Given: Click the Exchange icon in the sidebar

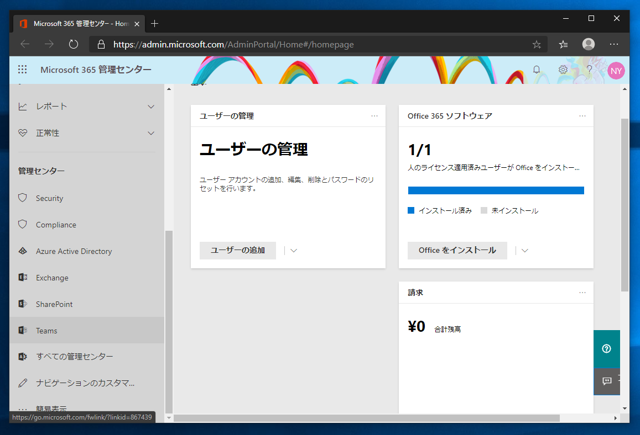Looking at the screenshot, I should click(x=22, y=277).
